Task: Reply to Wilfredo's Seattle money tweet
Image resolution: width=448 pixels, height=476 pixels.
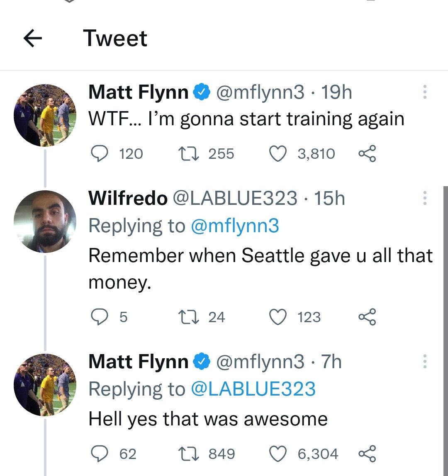Action: click(x=100, y=317)
